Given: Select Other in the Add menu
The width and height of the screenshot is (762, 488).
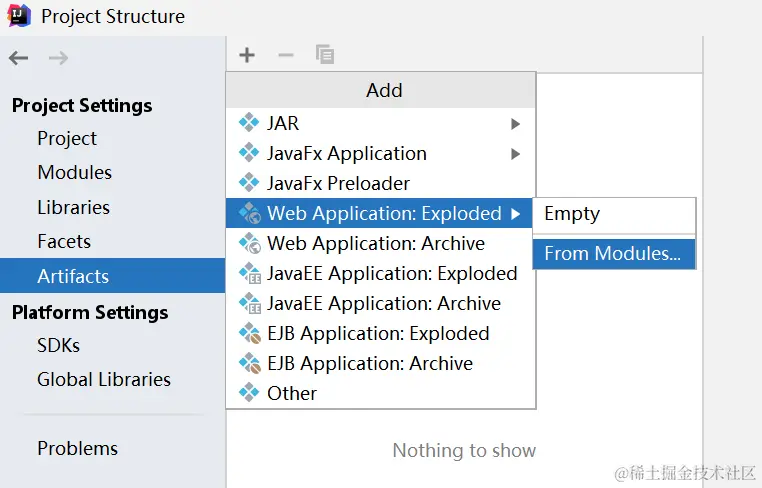Looking at the screenshot, I should [x=381, y=393].
